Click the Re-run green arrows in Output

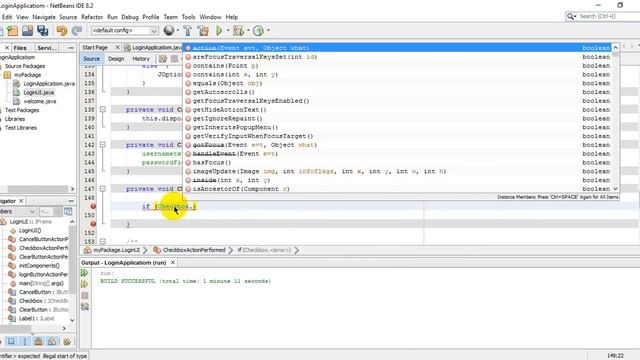(84, 273)
